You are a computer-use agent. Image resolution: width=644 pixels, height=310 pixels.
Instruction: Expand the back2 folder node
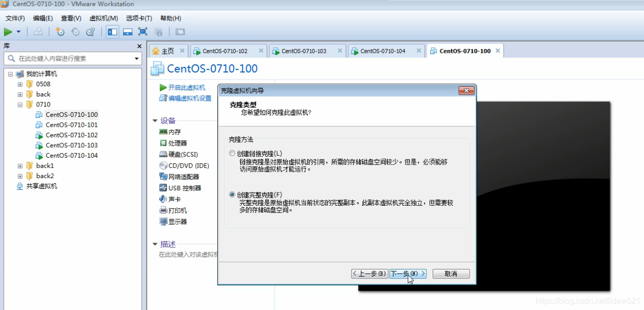pos(20,176)
